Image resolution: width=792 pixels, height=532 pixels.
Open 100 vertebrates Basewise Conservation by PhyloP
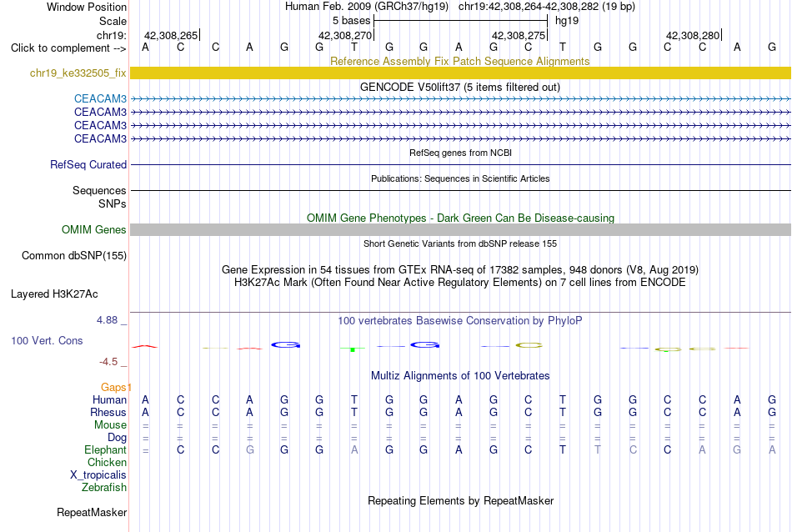point(459,321)
